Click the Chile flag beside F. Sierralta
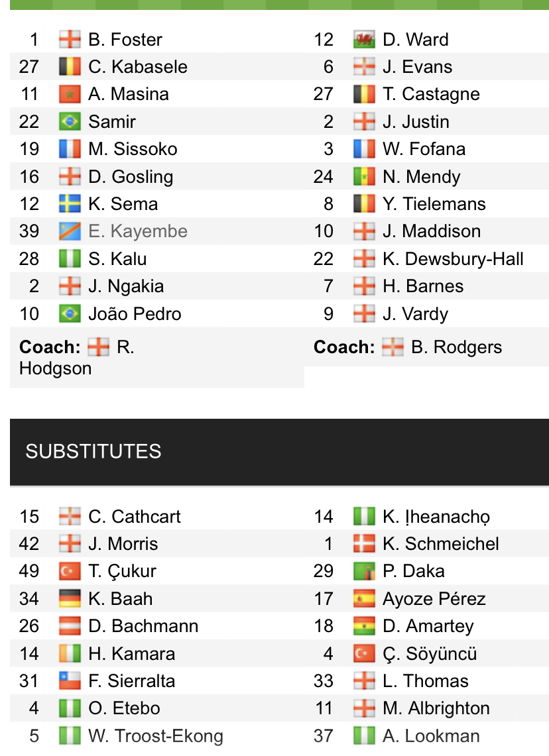549x756 pixels. coord(70,680)
